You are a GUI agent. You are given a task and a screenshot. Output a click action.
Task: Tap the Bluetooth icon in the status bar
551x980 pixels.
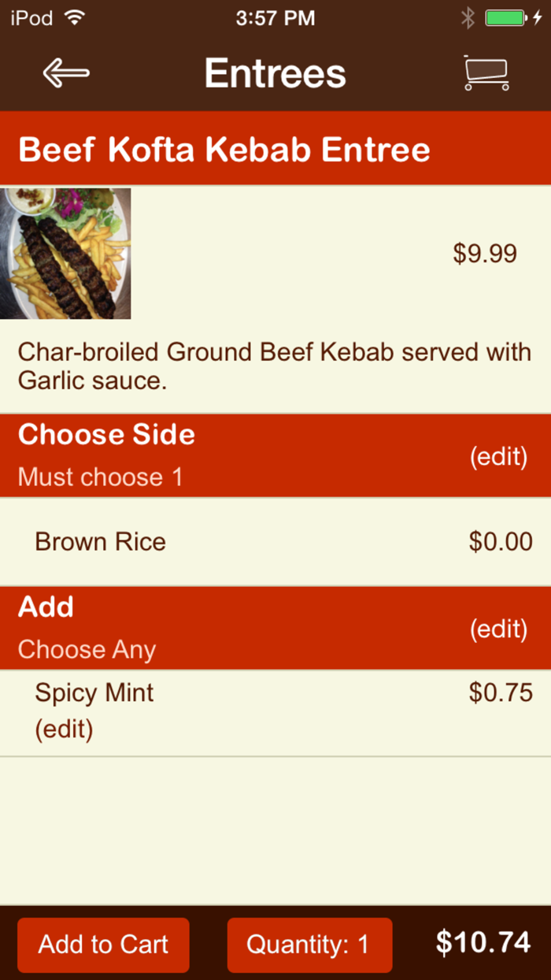pos(468,17)
